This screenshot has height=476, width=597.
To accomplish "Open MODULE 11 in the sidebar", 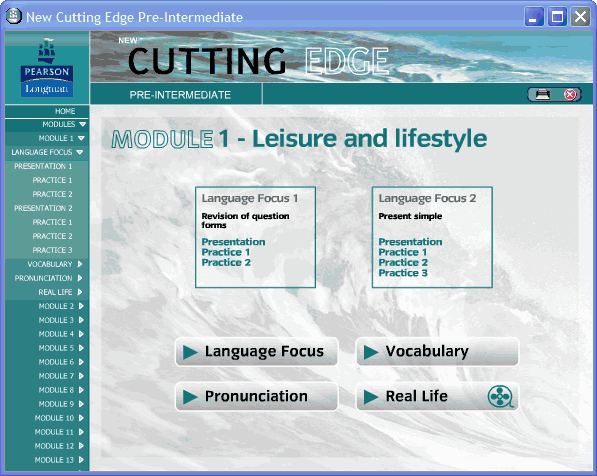I will click(x=54, y=432).
